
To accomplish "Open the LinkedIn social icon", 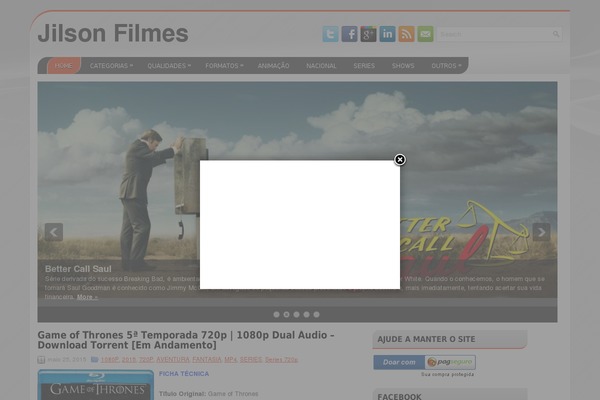I will click(387, 34).
